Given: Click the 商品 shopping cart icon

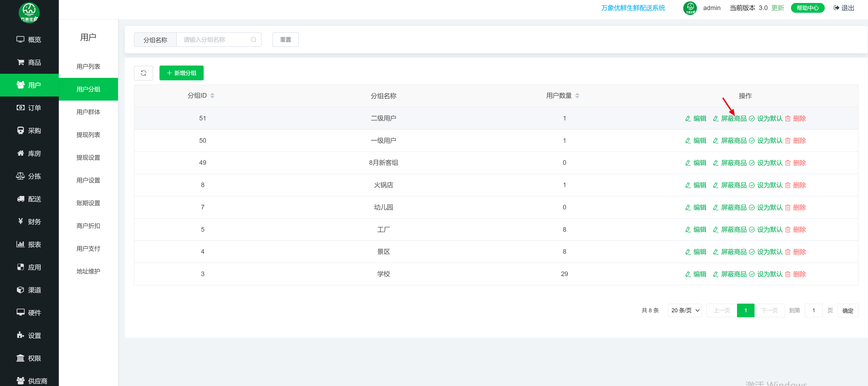Looking at the screenshot, I should tap(21, 62).
